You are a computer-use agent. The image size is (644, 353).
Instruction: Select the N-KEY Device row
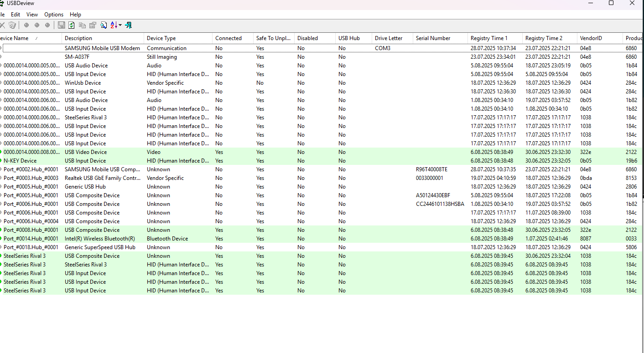coord(321,161)
